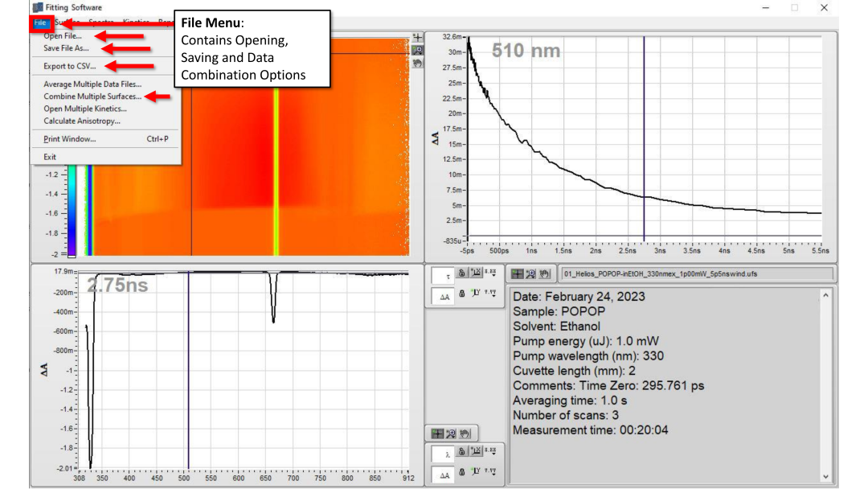This screenshot has width=868, height=489.
Task: Select the crosshair cursor tool beside the surface map
Action: click(x=417, y=38)
